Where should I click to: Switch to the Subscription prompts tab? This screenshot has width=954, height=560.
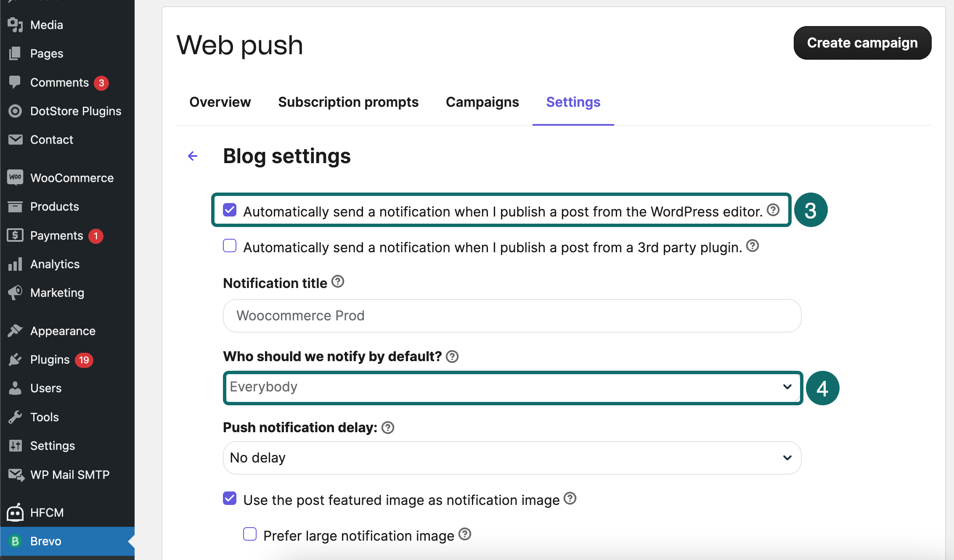pos(348,102)
